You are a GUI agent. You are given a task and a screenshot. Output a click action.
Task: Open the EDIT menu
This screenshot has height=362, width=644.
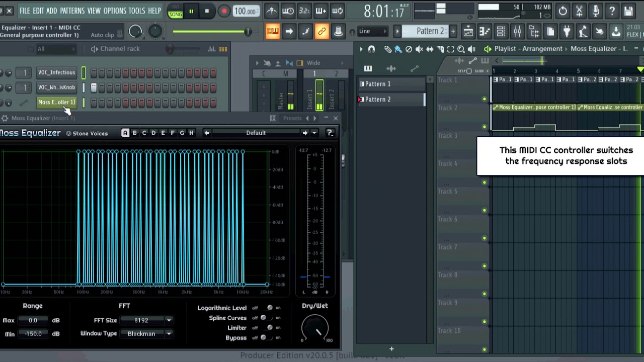pos(38,11)
